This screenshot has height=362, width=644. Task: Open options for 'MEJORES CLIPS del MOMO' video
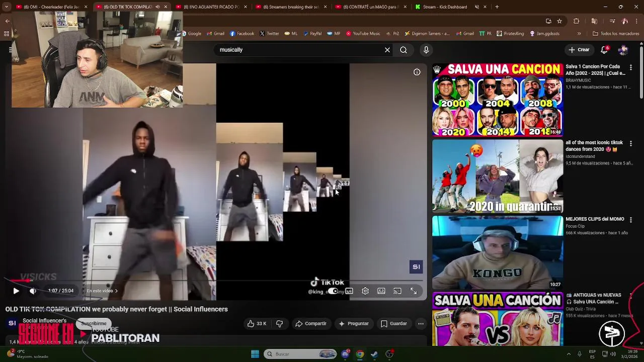(x=631, y=220)
